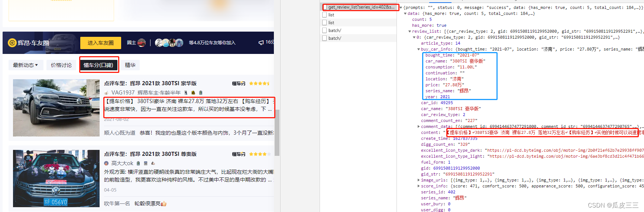Open the 圈主 avatar in banner
The width and height of the screenshot is (644, 212).
pos(142,43)
